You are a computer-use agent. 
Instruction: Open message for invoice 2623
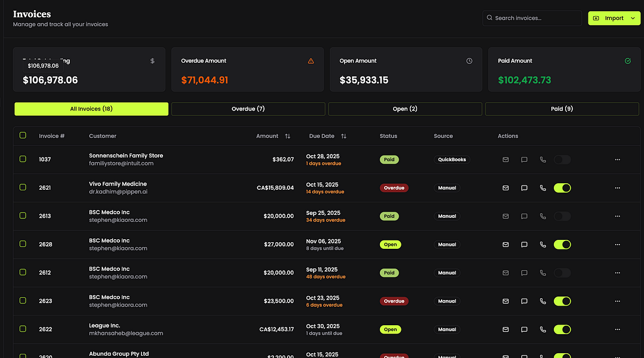point(524,301)
